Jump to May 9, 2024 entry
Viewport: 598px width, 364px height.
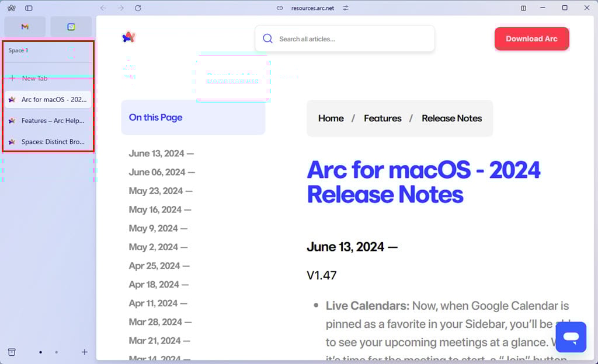click(x=158, y=228)
